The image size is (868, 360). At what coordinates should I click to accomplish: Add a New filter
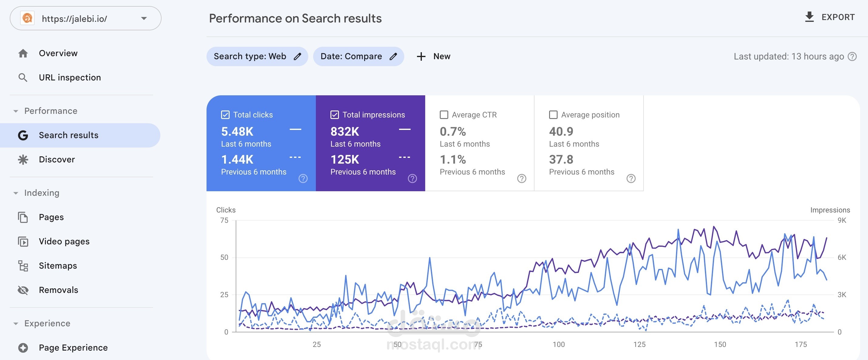tap(433, 56)
